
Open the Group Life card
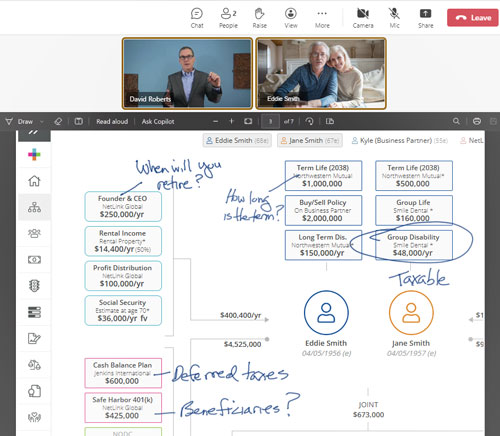[x=414, y=210]
